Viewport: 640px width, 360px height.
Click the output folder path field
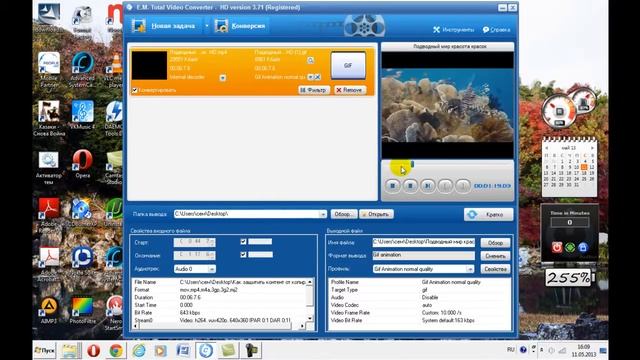tap(247, 214)
